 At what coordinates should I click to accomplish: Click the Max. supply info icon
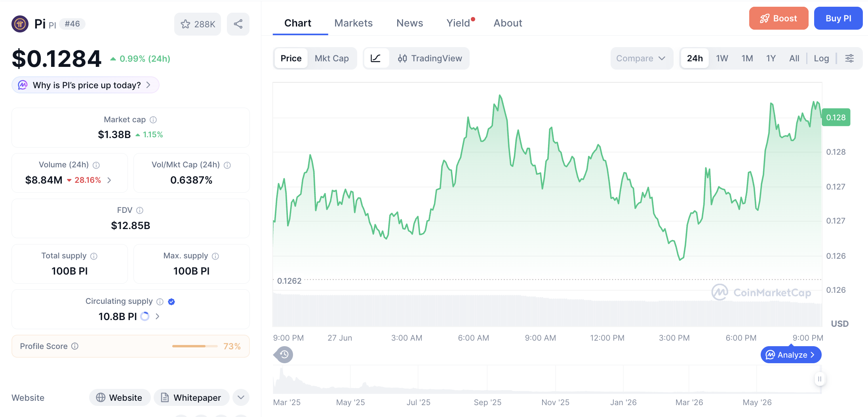pos(215,256)
